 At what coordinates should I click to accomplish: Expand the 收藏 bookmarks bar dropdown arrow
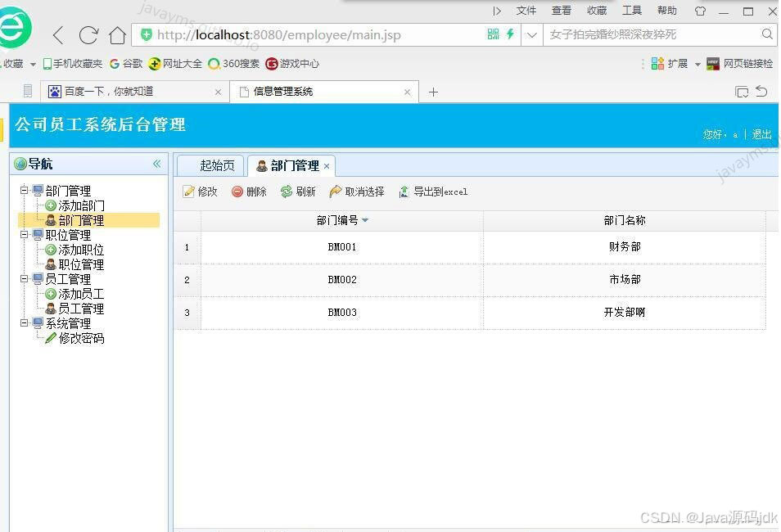coord(33,65)
